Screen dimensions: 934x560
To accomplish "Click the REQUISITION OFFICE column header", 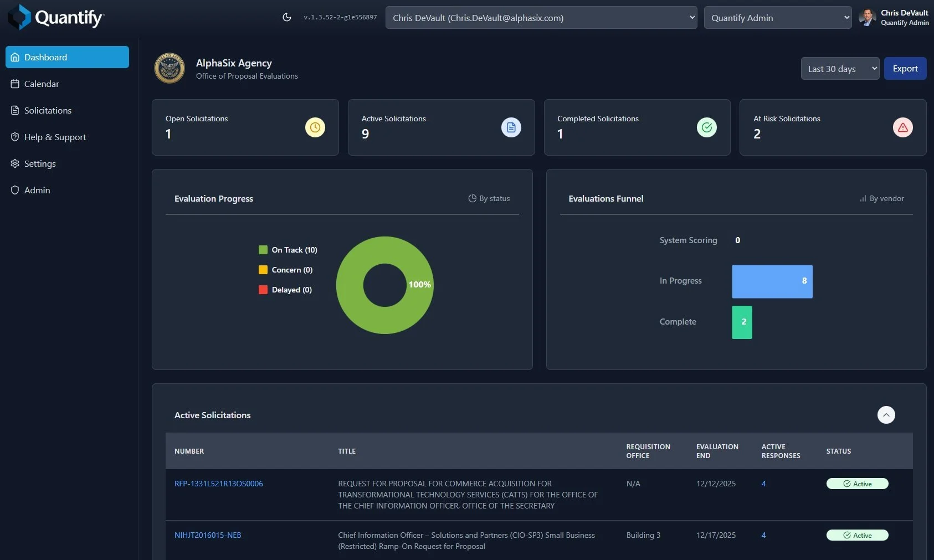I will 648,451.
